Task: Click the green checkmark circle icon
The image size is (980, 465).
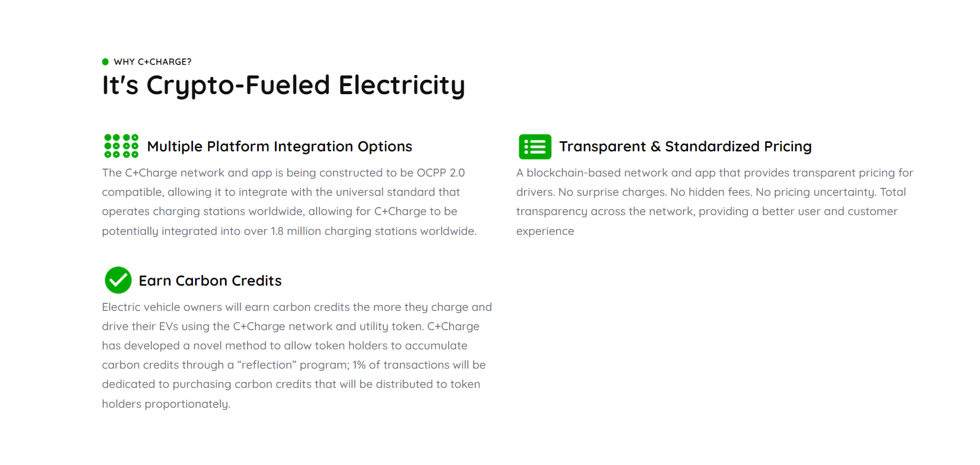Action: [x=118, y=280]
